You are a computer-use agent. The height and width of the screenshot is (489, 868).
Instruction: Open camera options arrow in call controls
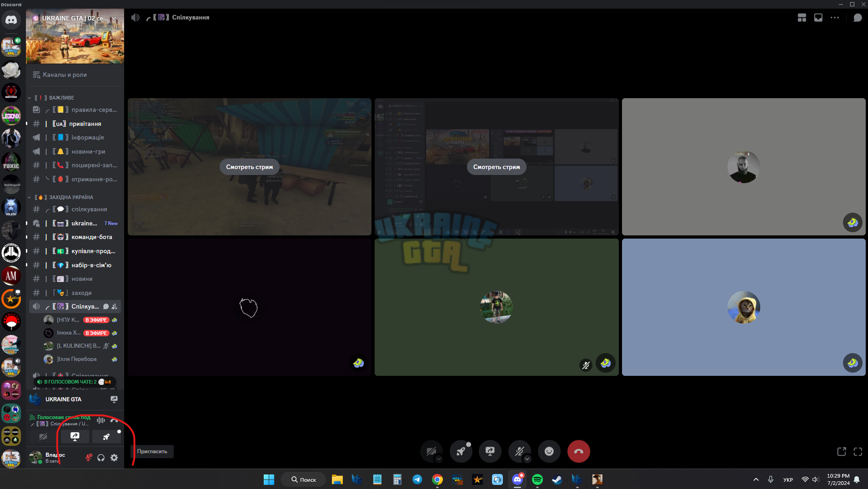pyautogui.click(x=439, y=459)
